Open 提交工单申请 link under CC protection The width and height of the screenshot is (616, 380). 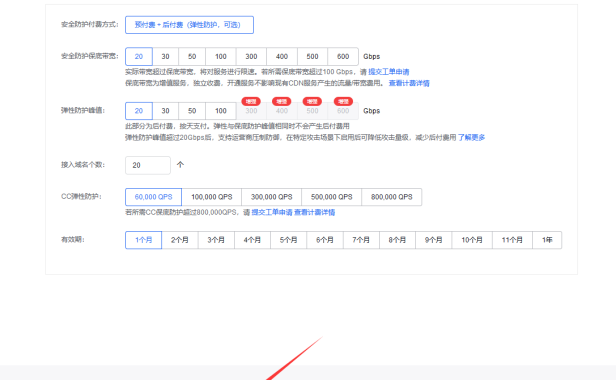pyautogui.click(x=272, y=213)
